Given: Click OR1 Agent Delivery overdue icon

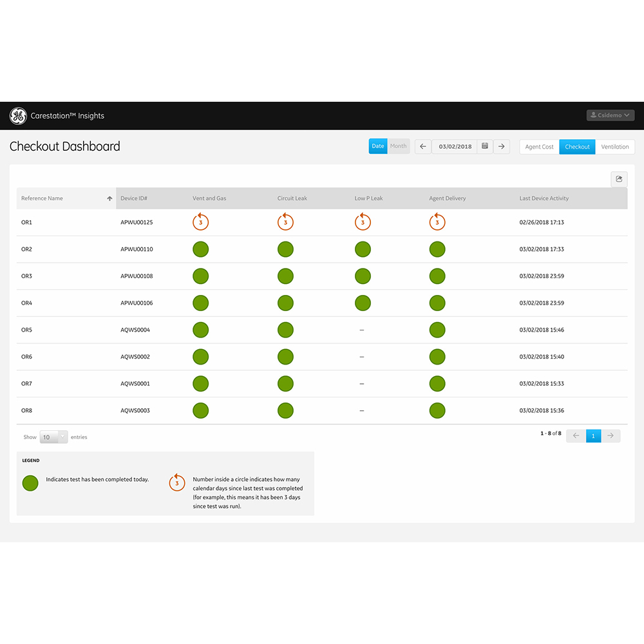Looking at the screenshot, I should [437, 222].
